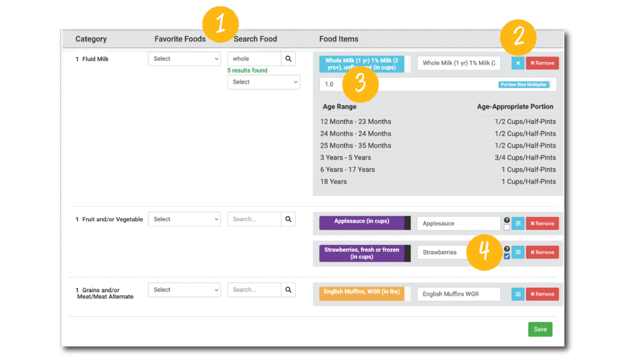Click the Fruit and/or Vegetable search magnifier

[x=289, y=219]
